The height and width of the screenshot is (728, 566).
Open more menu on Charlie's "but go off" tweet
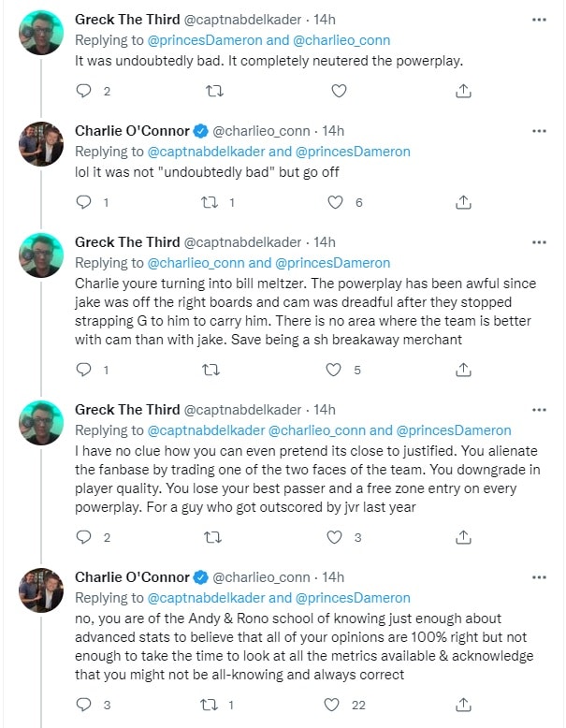click(538, 130)
